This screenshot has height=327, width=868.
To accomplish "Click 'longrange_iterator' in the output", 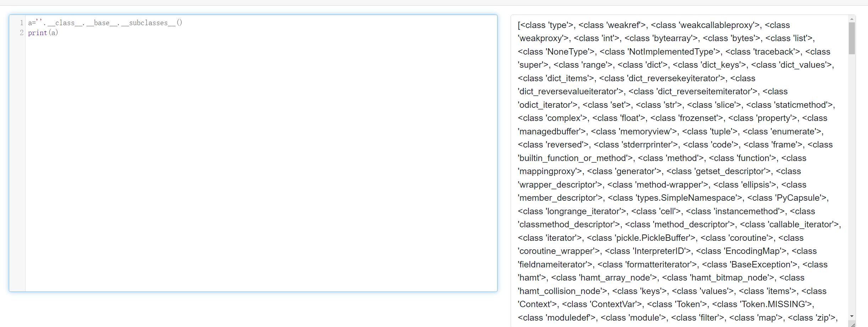I will coord(583,211).
